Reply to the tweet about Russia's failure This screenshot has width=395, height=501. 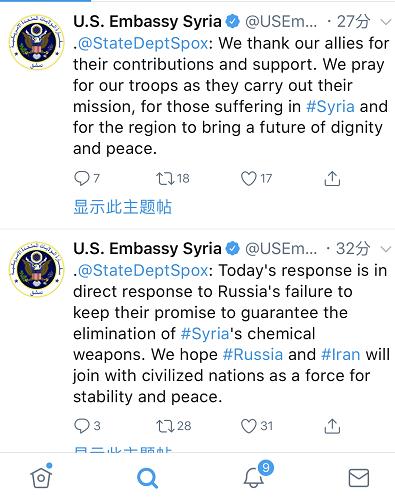[82, 426]
